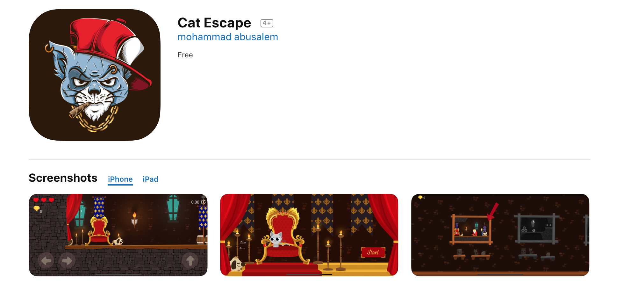This screenshot has height=285, width=644.
Task: Open the first gameplay screenshot with hearts
Action: 118,235
